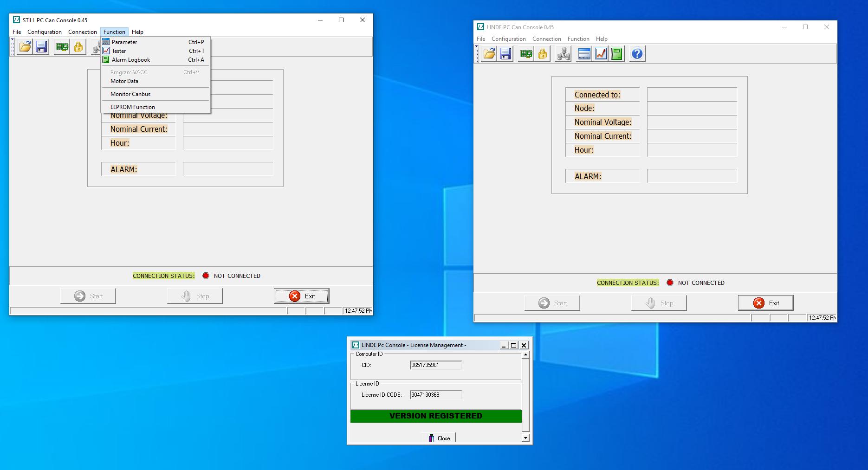The width and height of the screenshot is (868, 470).
Task: Open Help menu in LINDE console
Action: pos(602,39)
